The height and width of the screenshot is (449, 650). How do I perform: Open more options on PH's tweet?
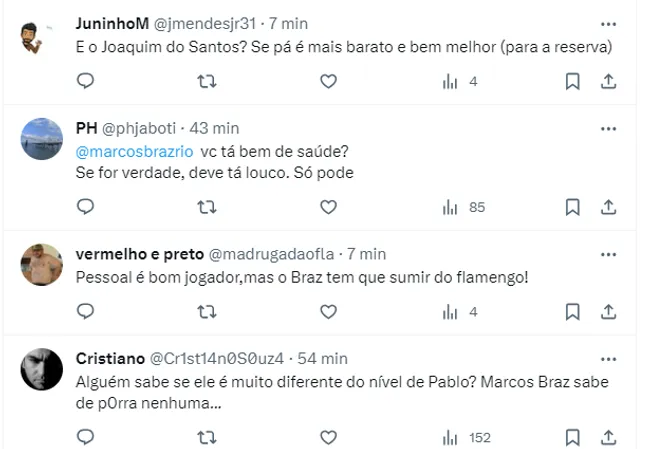[608, 129]
